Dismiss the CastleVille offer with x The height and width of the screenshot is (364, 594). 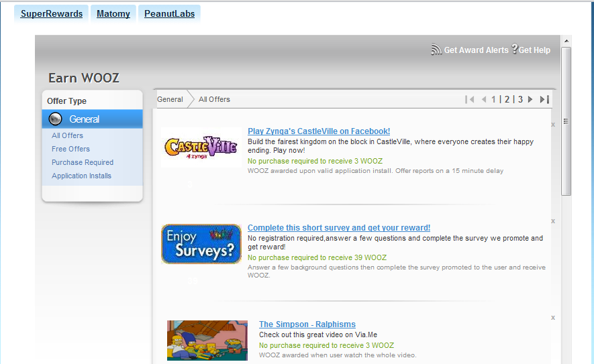click(553, 125)
